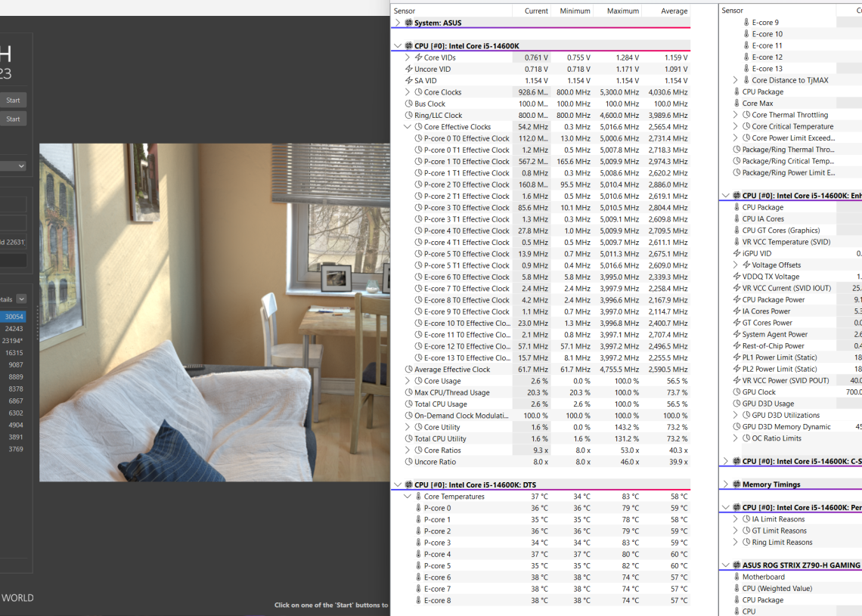Collapse the CPU [#0]: Intel Core i5-14600K group
The image size is (862, 616).
(398, 45)
